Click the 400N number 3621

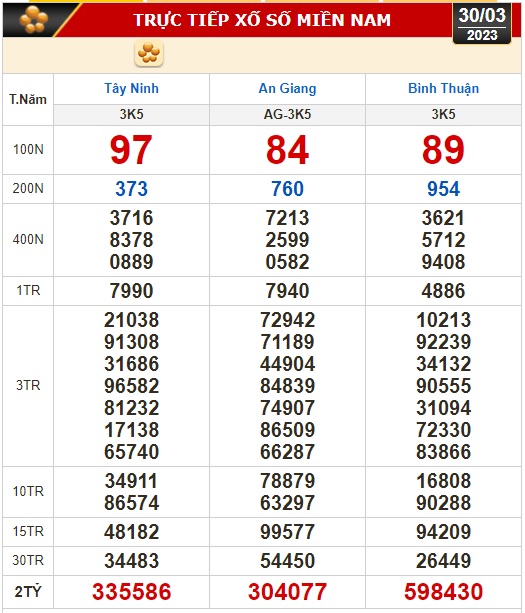(443, 218)
